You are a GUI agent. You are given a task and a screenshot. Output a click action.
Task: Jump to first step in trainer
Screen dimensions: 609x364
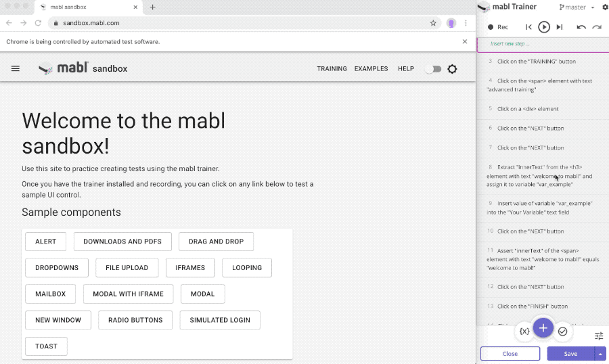528,27
